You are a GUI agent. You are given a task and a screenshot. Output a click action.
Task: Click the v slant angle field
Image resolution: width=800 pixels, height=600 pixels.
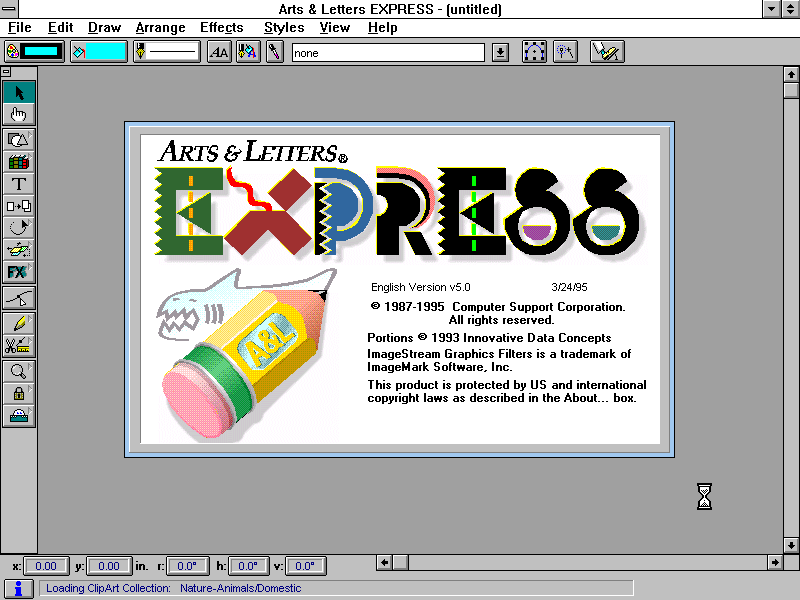[x=305, y=566]
